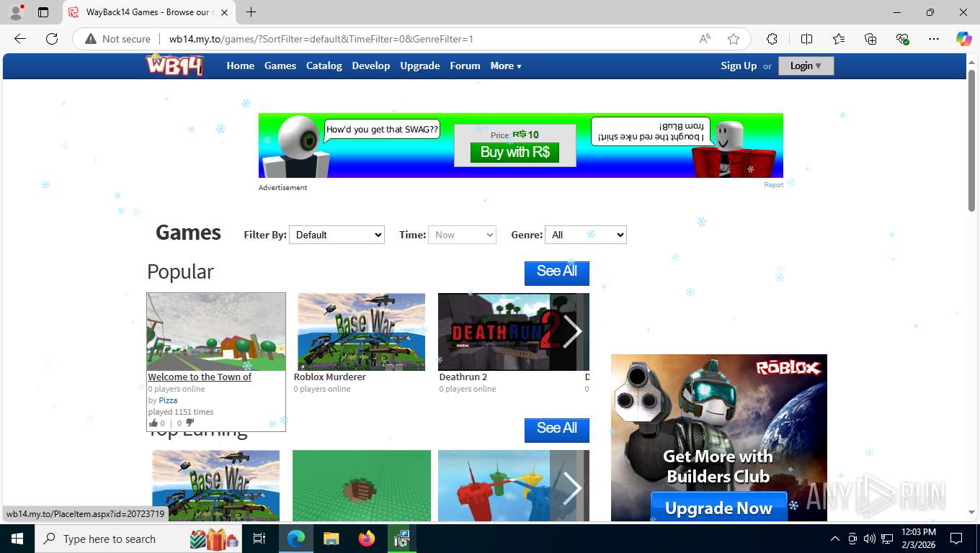Open Town game thumbnail in Popular
This screenshot has width=980, height=553.
click(216, 332)
